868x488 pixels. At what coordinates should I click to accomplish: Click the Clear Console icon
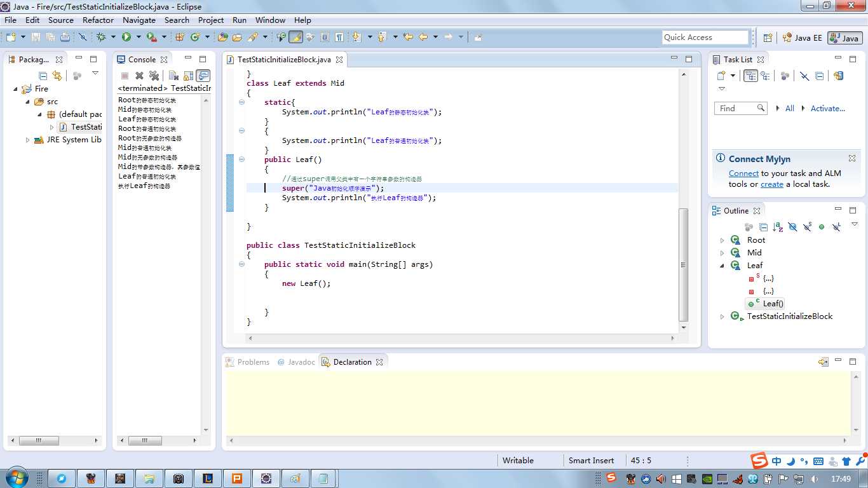pos(173,76)
